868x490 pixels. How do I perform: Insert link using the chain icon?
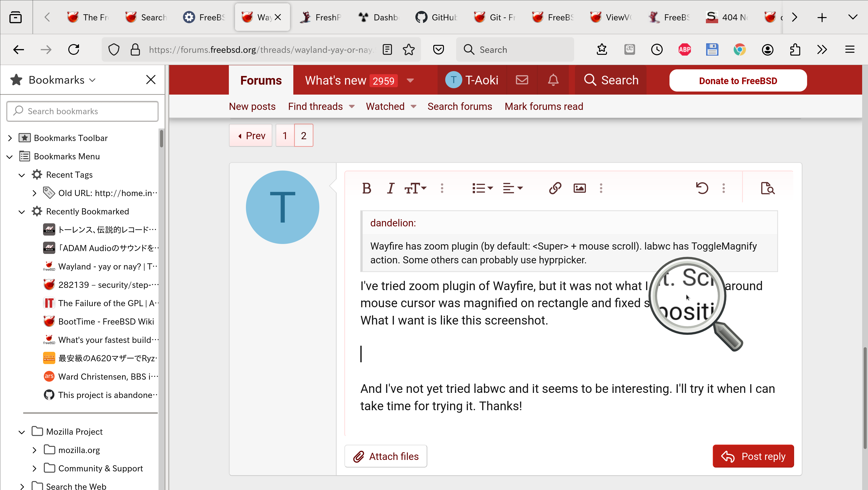coord(555,188)
